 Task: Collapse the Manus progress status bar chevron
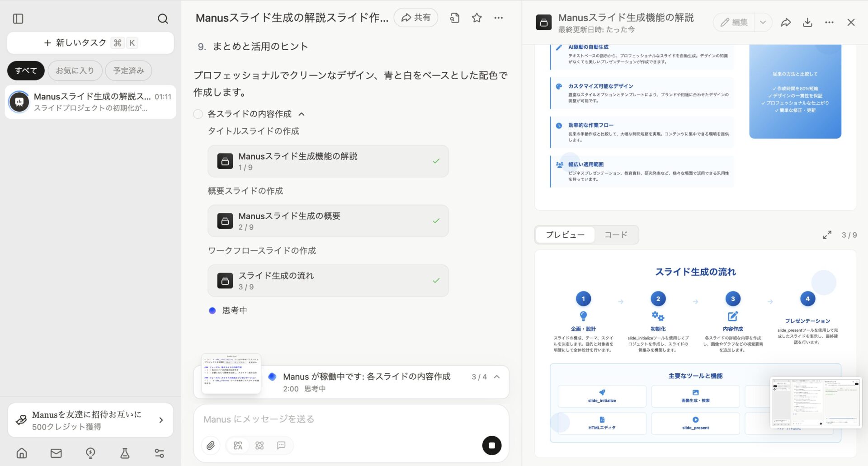[497, 377]
